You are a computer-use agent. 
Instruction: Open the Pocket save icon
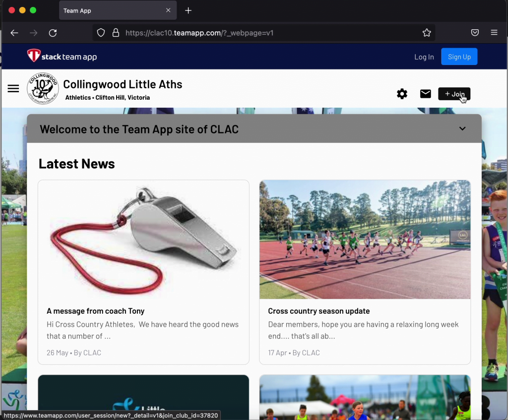[x=475, y=32]
